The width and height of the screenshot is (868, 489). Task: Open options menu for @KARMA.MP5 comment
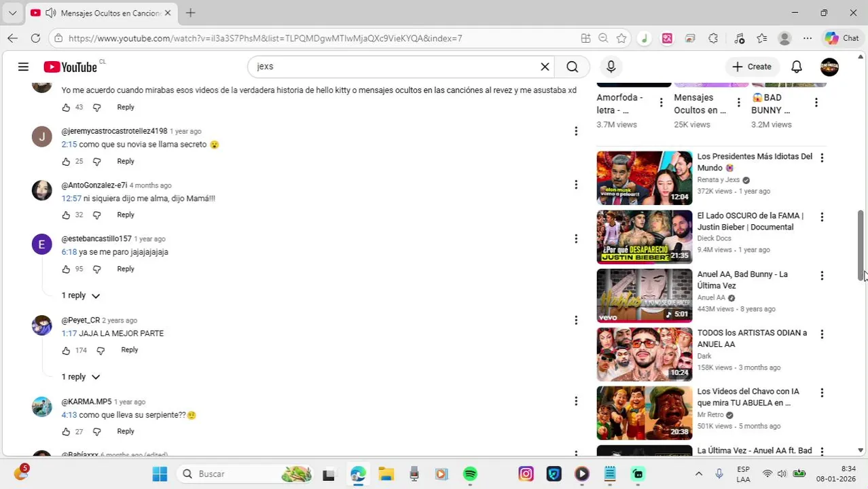pyautogui.click(x=576, y=401)
